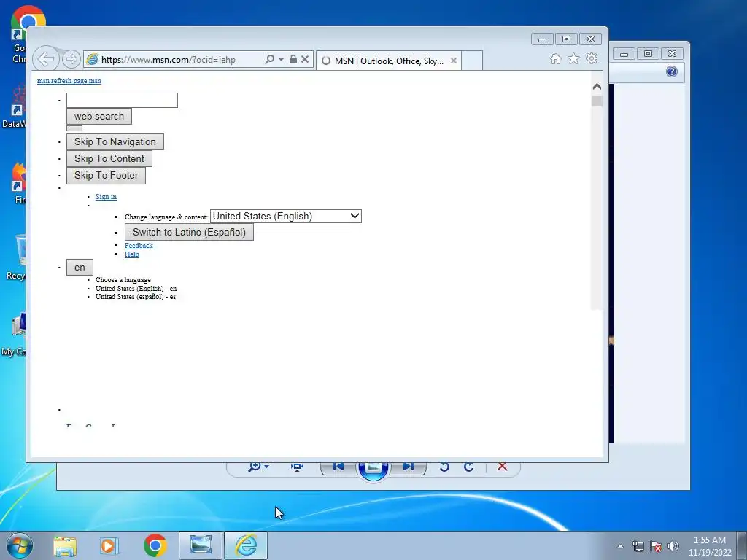Open Google Chrome from taskbar
Screen dimensions: 747x560
pyautogui.click(x=155, y=545)
